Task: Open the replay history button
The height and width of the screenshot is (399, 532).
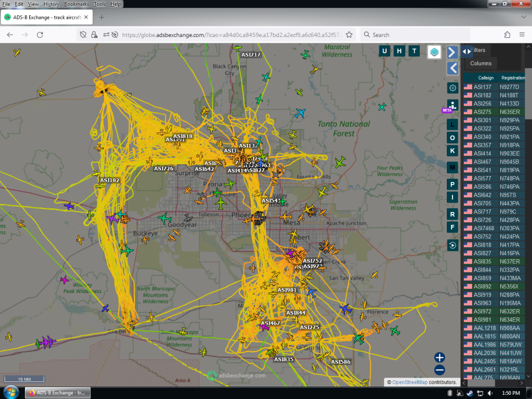Action: click(x=453, y=245)
